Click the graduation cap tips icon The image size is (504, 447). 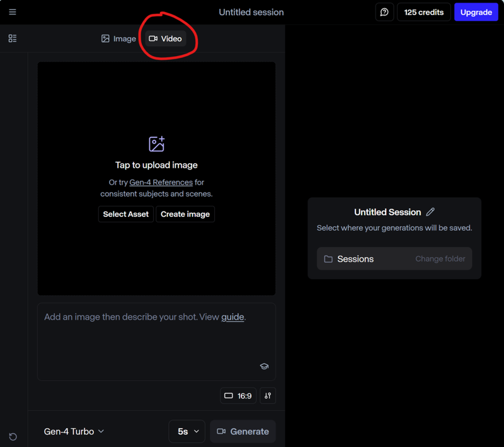pos(264,366)
